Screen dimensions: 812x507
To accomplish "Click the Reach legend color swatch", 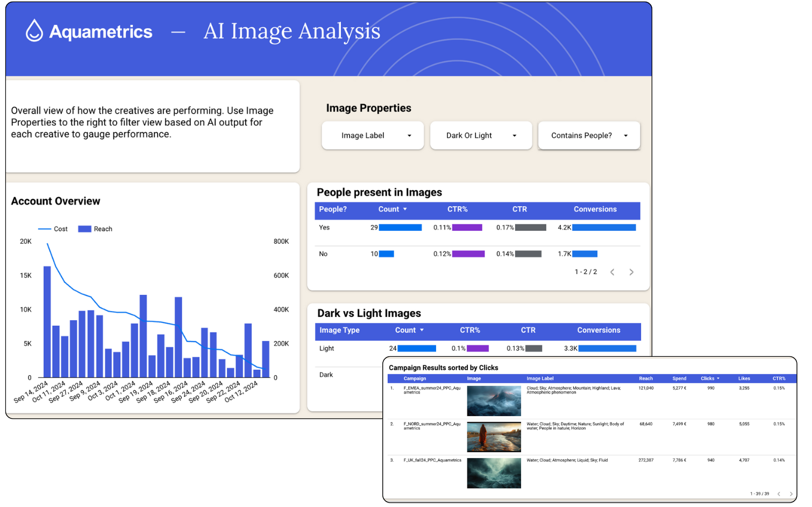I will 84,229.
